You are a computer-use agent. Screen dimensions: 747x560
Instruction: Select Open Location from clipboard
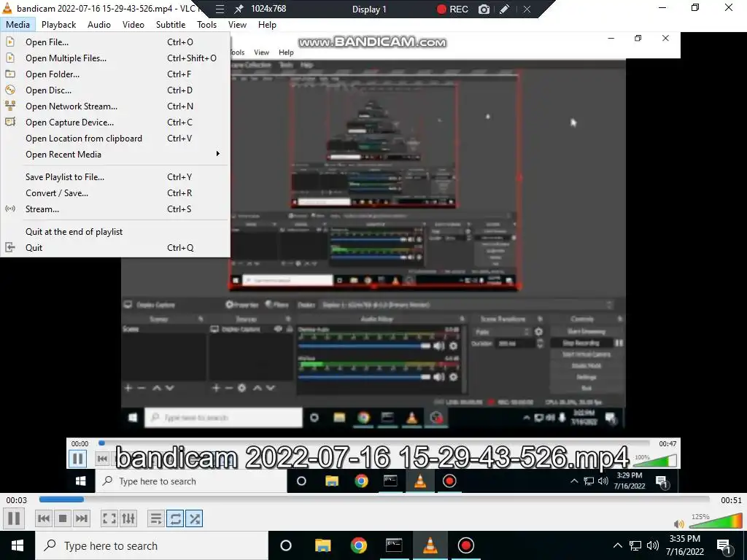click(115, 139)
